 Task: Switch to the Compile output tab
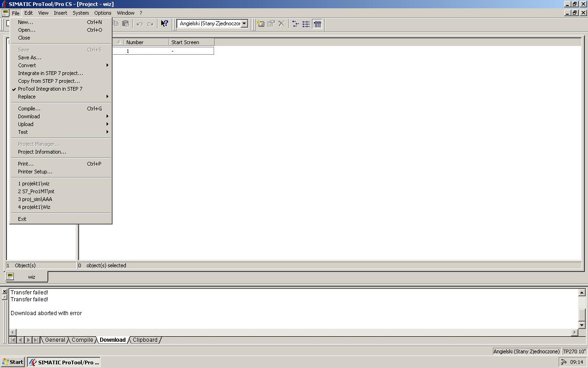pos(83,340)
